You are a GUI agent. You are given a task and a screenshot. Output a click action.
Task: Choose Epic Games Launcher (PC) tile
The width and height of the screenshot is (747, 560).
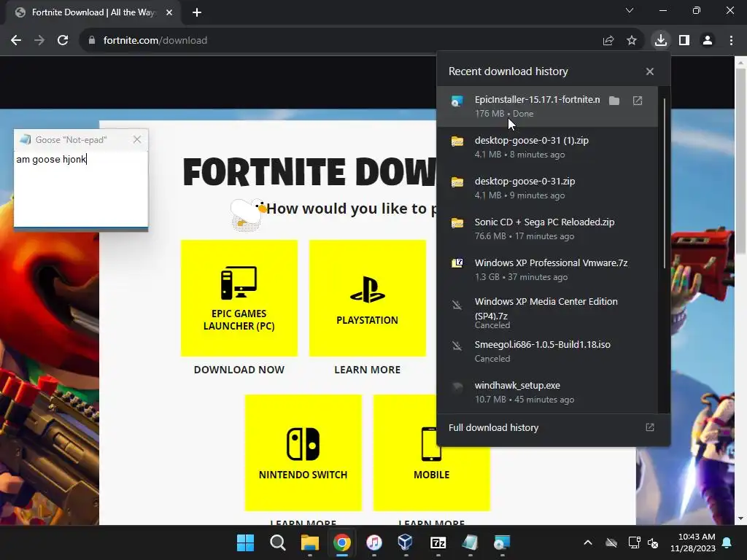[x=239, y=298]
